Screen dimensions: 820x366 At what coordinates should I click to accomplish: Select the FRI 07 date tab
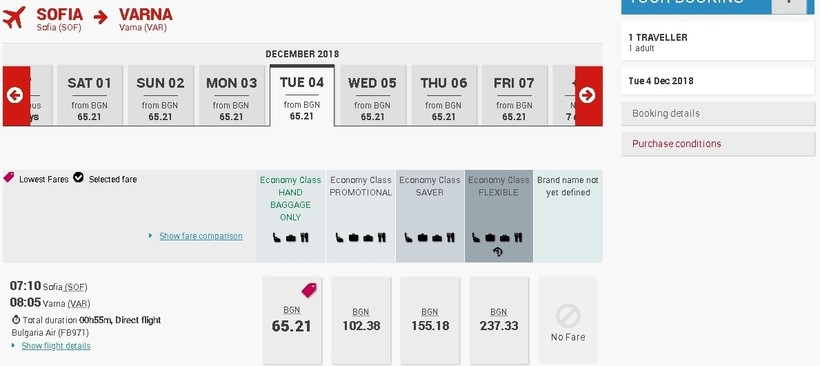coord(514,95)
